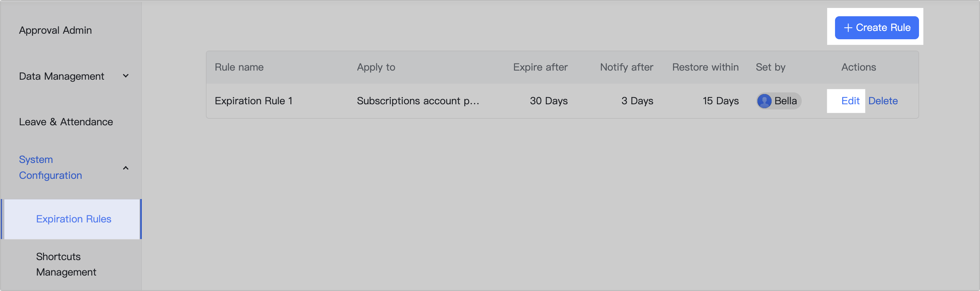980x291 pixels.
Task: Open Shortcuts Management settings
Action: point(66,264)
